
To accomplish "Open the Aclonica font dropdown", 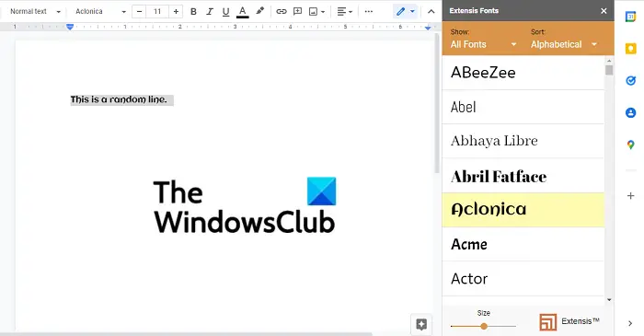I will (x=100, y=11).
